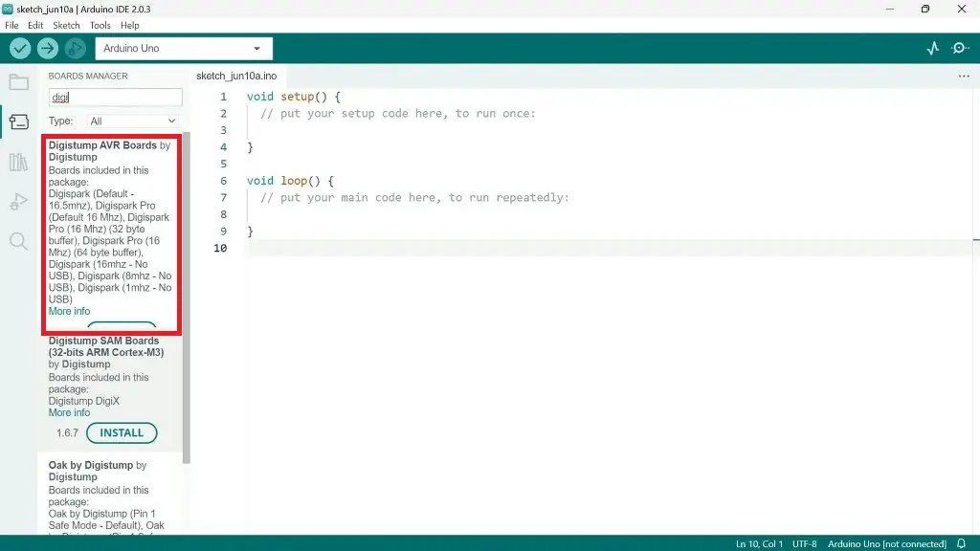The image size is (980, 551).
Task: Click the Ln 10, Col 1 status indicator
Action: 759,544
